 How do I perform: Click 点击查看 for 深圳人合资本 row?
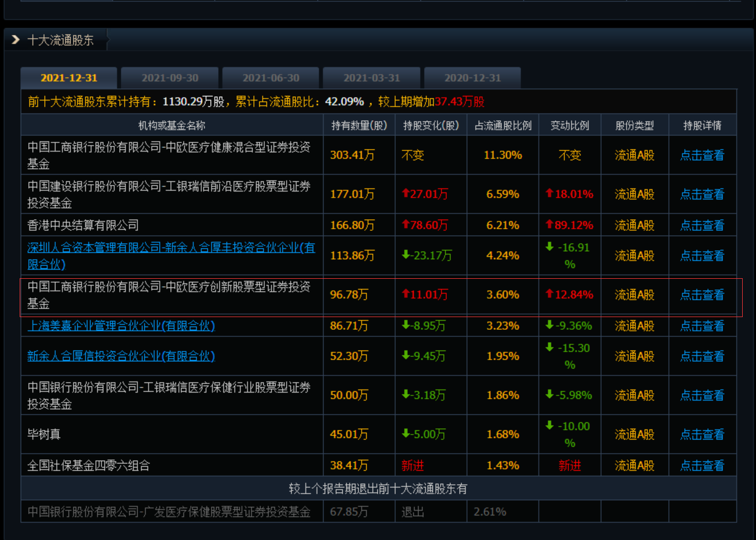tap(702, 256)
